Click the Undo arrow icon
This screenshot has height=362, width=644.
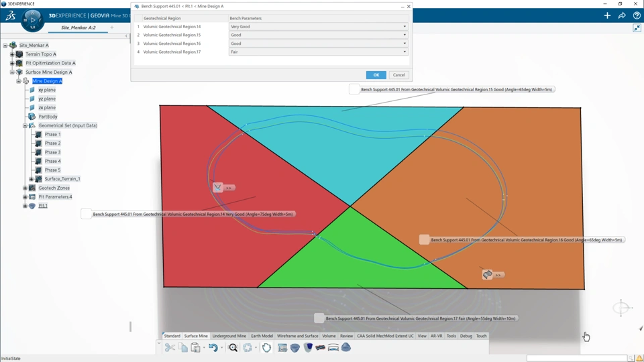[213, 348]
